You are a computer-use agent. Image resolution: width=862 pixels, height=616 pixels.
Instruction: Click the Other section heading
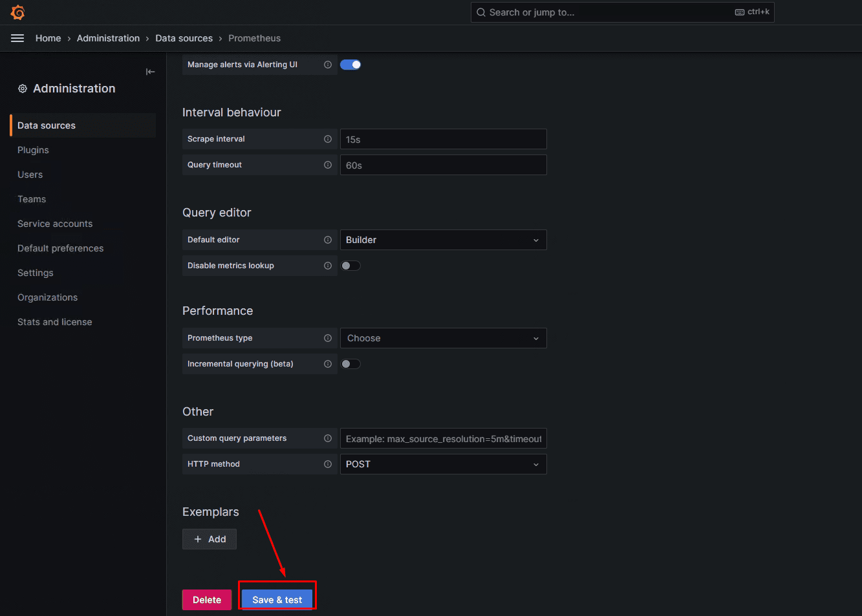coord(198,412)
